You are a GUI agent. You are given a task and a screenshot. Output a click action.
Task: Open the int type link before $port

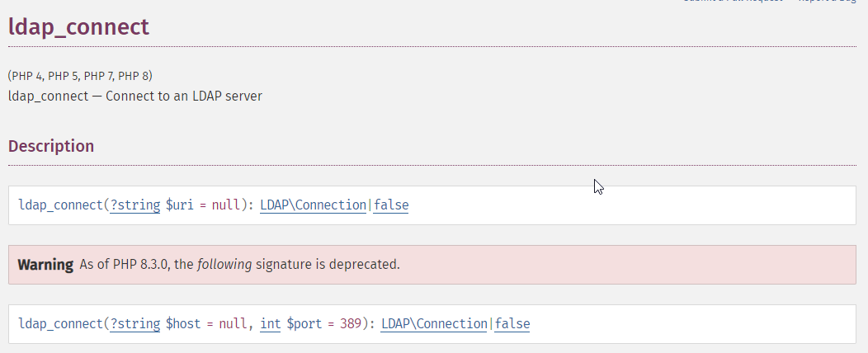point(271,324)
